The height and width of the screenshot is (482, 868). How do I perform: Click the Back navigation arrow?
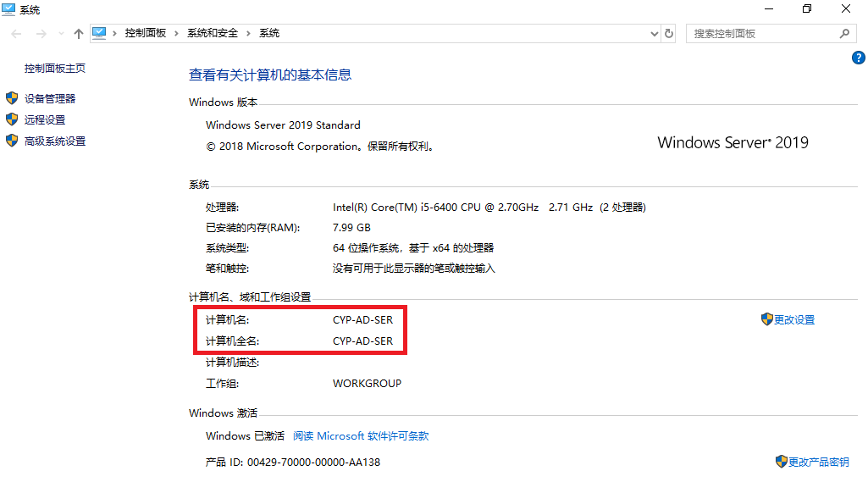(17, 34)
